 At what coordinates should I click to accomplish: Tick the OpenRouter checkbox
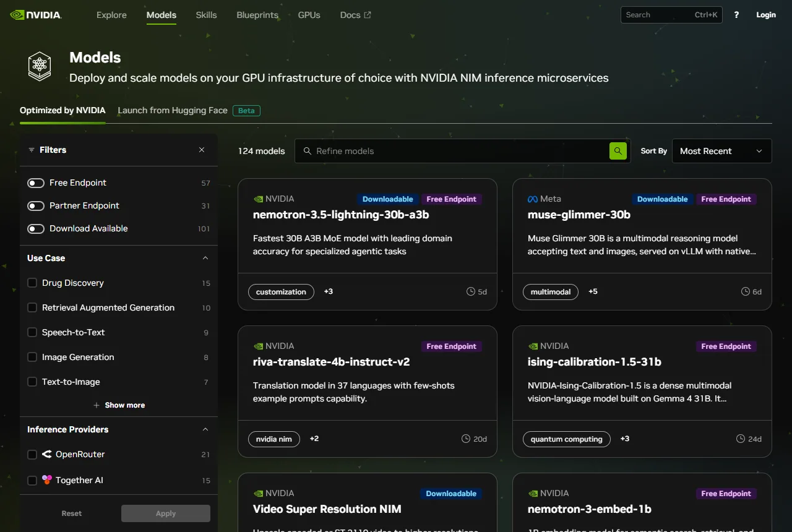[x=32, y=455]
